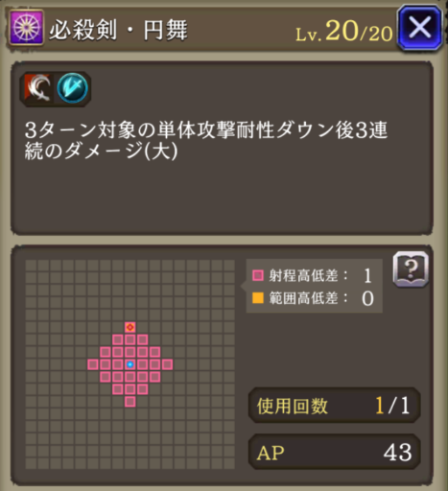The image size is (448, 491).
Task: Open the help book question mark icon
Action: point(411,269)
